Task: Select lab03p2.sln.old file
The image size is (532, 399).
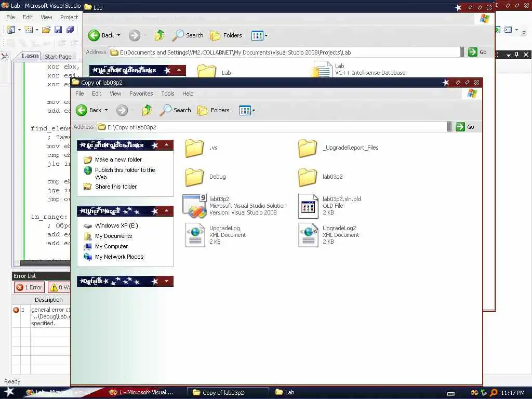Action: tap(329, 206)
